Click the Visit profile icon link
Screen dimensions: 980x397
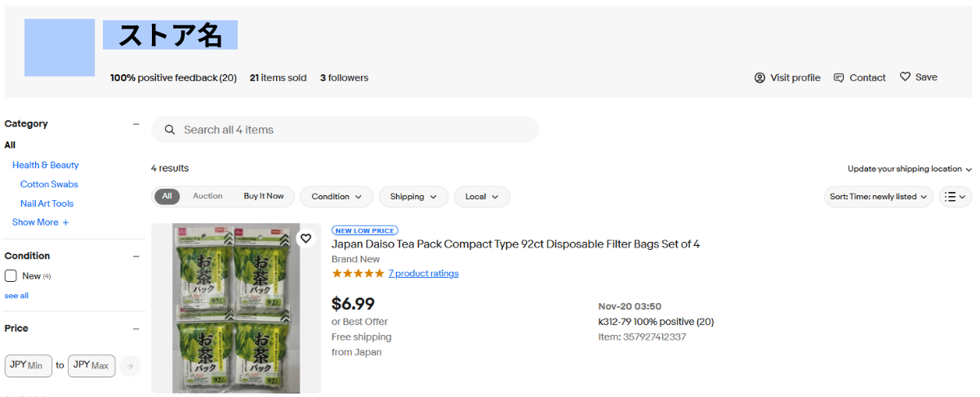pyautogui.click(x=759, y=78)
